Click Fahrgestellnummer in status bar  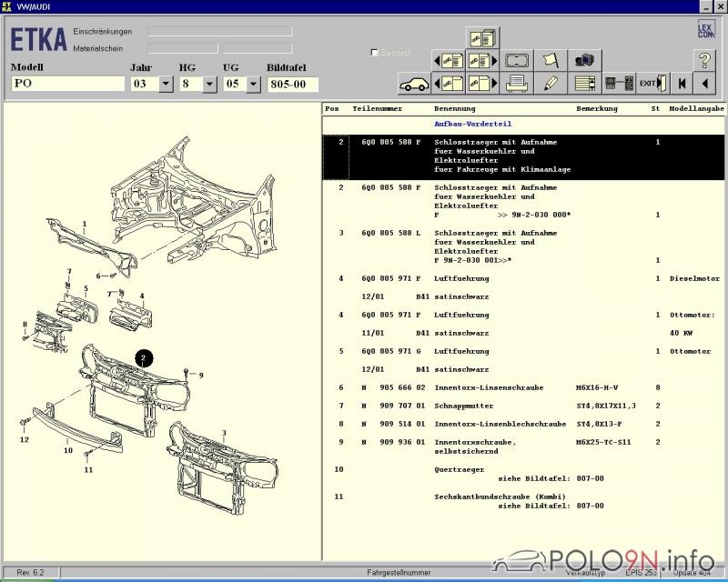pyautogui.click(x=399, y=573)
